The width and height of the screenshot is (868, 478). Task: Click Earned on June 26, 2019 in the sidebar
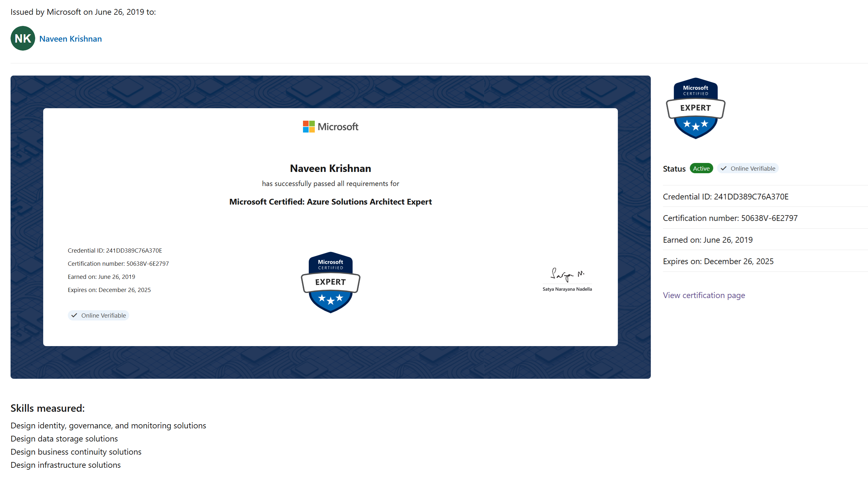[708, 240]
